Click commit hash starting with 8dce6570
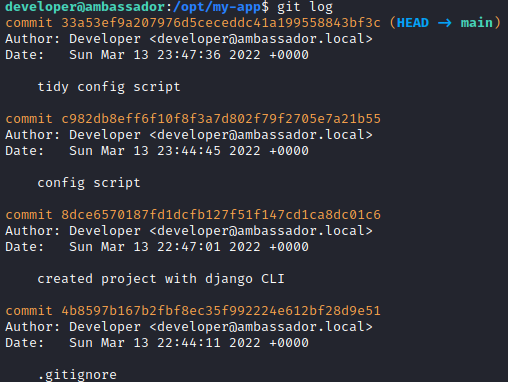 click(221, 215)
